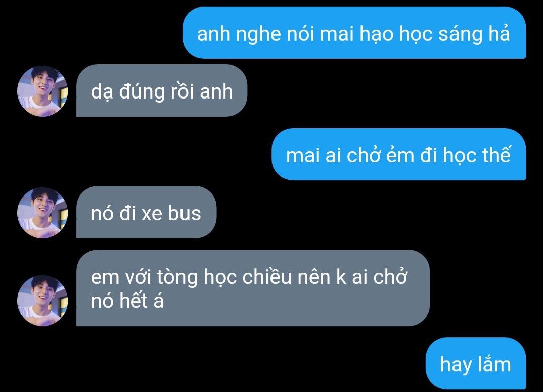This screenshot has height=392, width=543.
Task: Tap the blue "hay lắm" message bubble
Action: 476,363
